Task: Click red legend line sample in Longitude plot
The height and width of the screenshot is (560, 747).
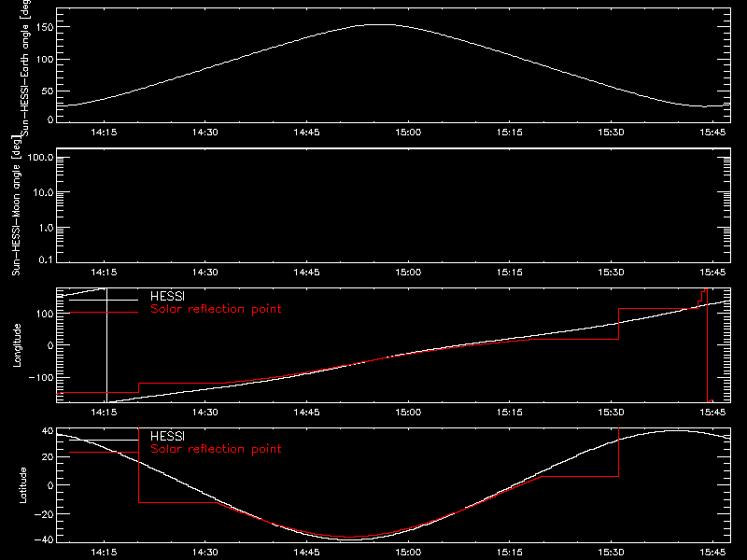Action: click(x=104, y=313)
